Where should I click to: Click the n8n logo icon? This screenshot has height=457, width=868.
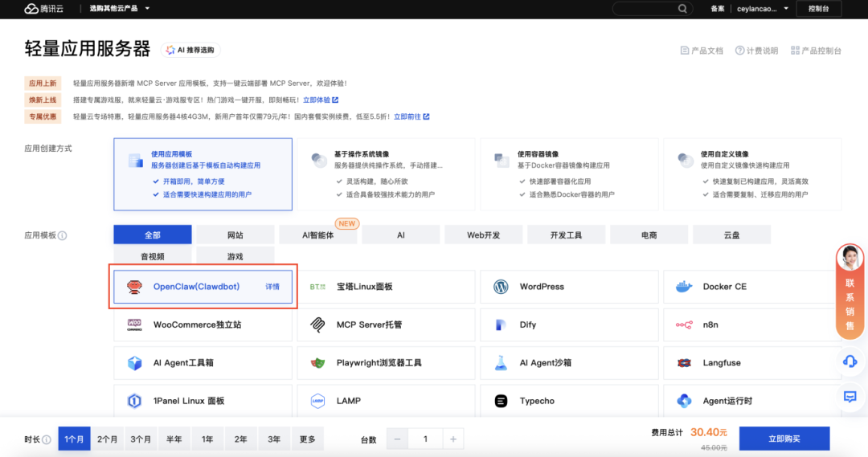tap(684, 324)
